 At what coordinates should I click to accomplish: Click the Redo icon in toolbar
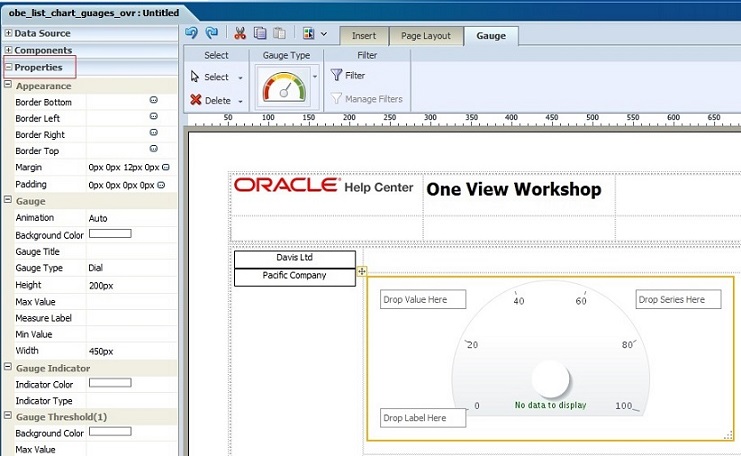coord(211,33)
